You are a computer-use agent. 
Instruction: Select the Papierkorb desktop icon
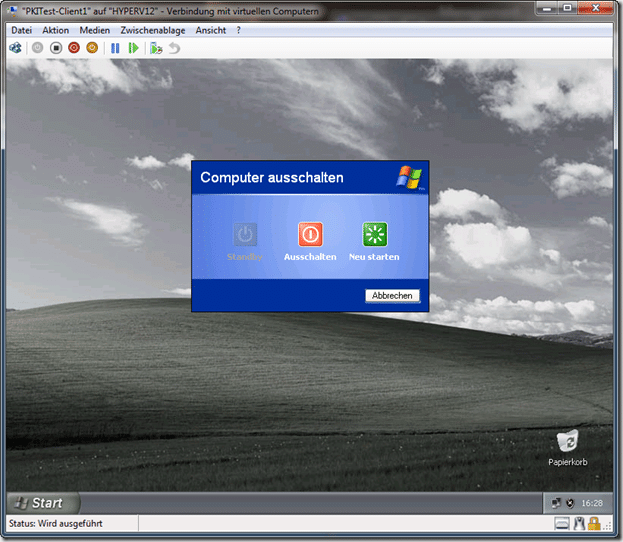(567, 448)
